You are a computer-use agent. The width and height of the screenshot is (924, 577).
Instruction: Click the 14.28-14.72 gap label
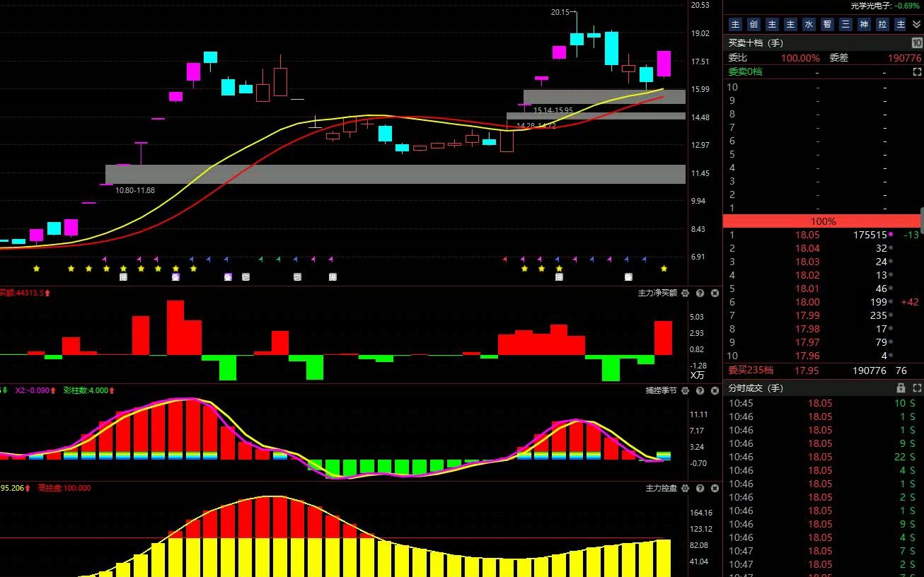536,126
